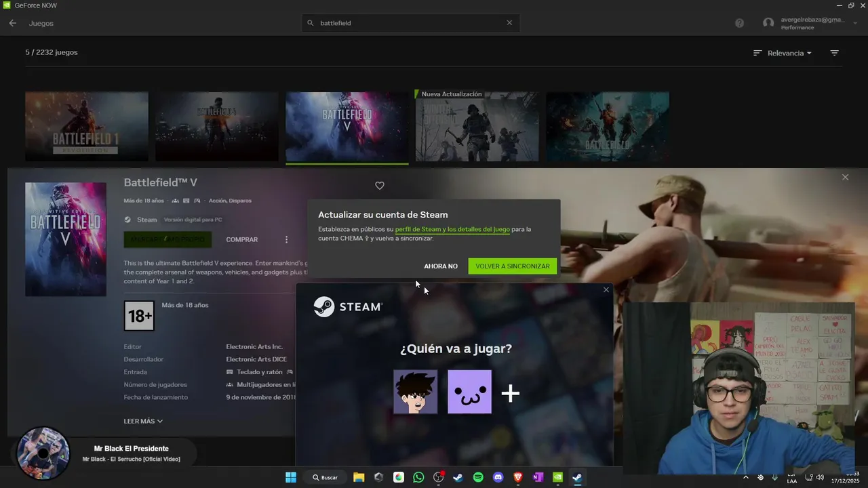
Task: Open the taskbar icon with red badge
Action: (x=439, y=477)
